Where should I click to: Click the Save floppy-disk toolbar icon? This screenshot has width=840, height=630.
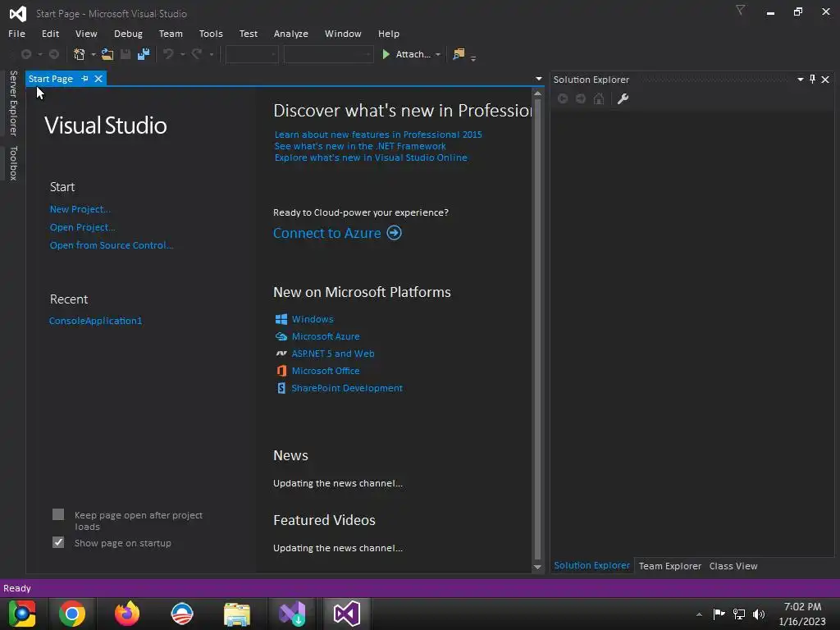pyautogui.click(x=126, y=54)
